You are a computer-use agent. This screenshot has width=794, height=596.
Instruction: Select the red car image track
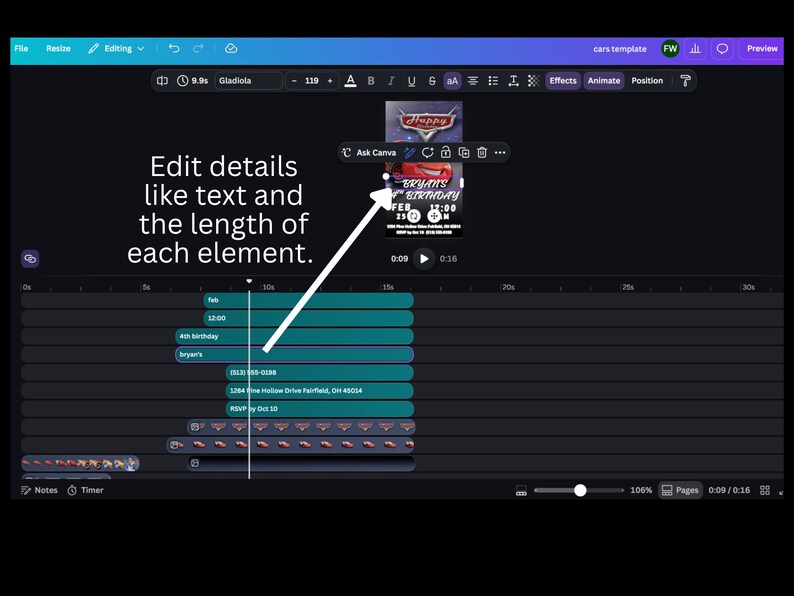click(x=291, y=445)
